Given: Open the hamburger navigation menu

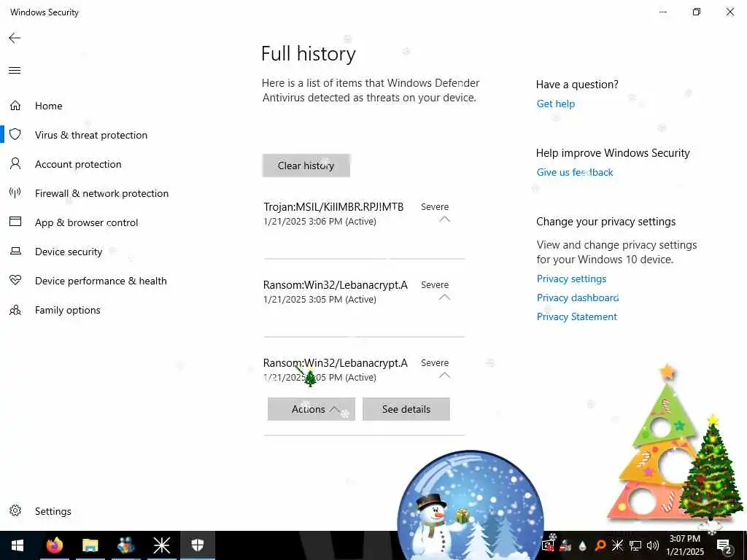Looking at the screenshot, I should (15, 71).
